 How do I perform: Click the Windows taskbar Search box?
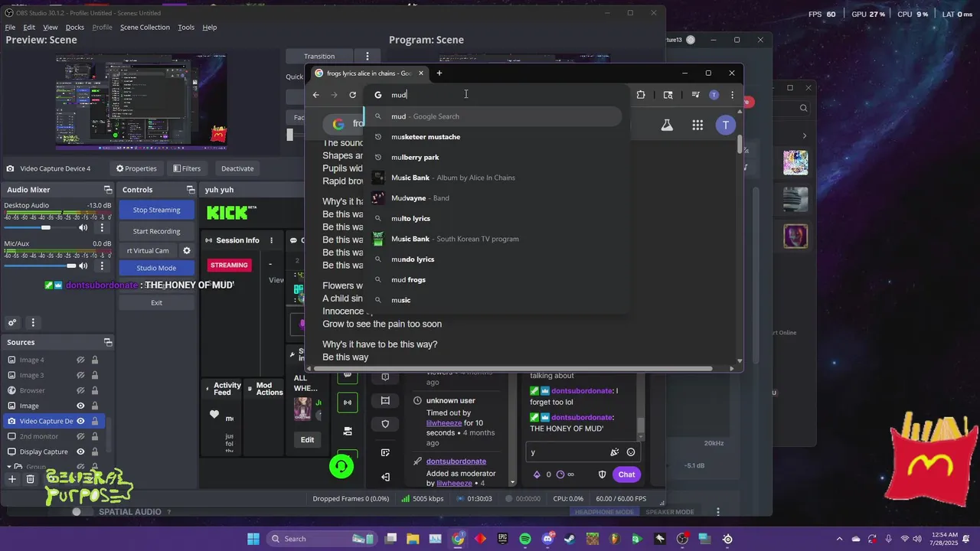point(322,539)
